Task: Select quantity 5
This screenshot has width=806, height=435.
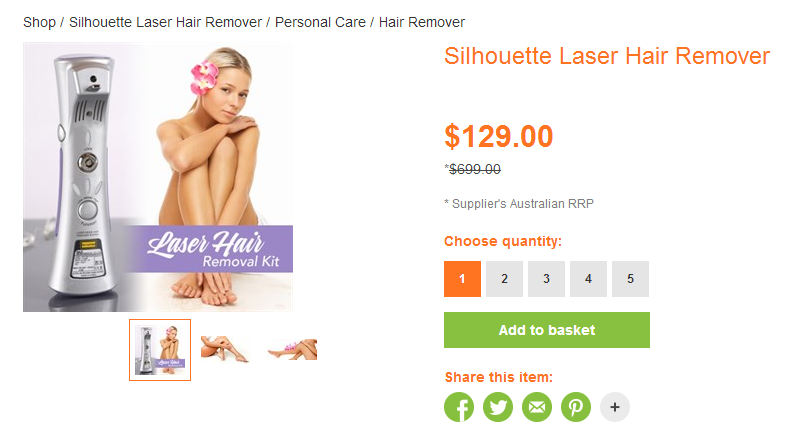Action: (630, 279)
